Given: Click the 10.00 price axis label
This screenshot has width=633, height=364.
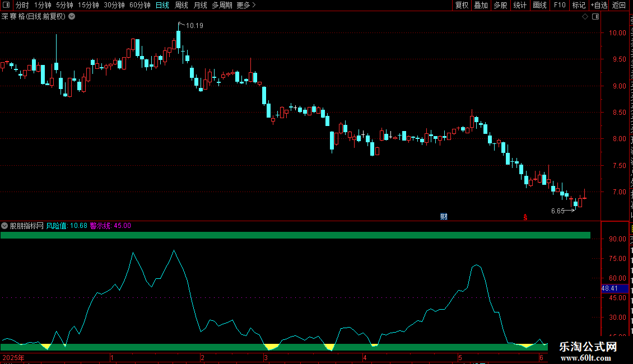Looking at the screenshot, I should 618,32.
